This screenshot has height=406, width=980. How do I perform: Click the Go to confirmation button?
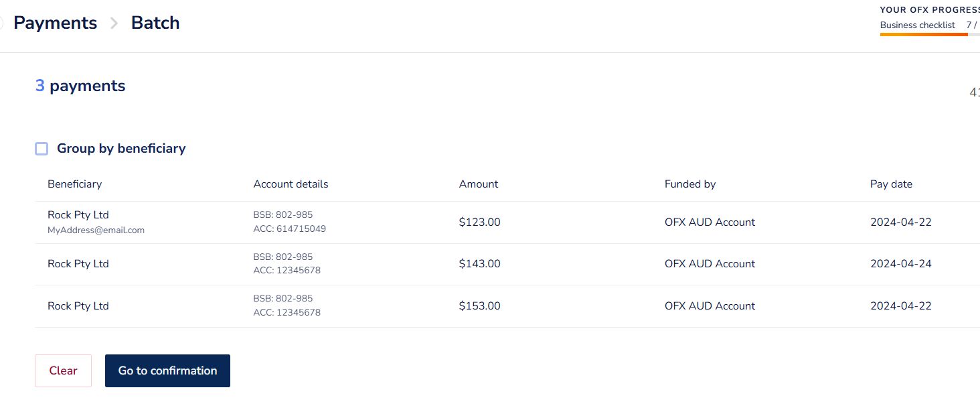point(167,370)
